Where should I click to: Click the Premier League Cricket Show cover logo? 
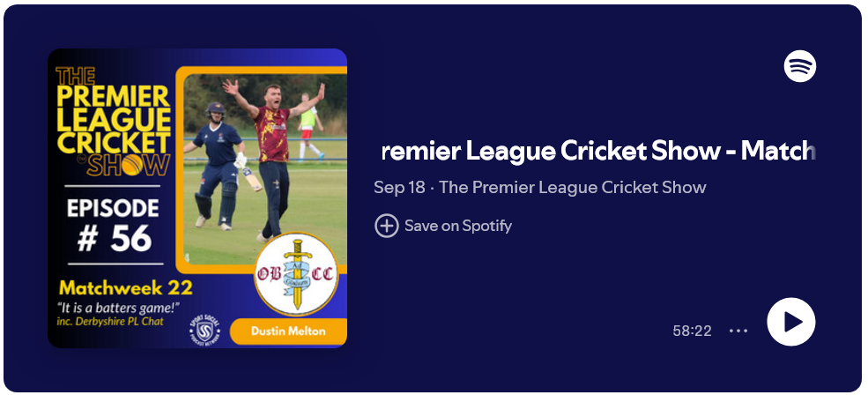pyautogui.click(x=113, y=122)
